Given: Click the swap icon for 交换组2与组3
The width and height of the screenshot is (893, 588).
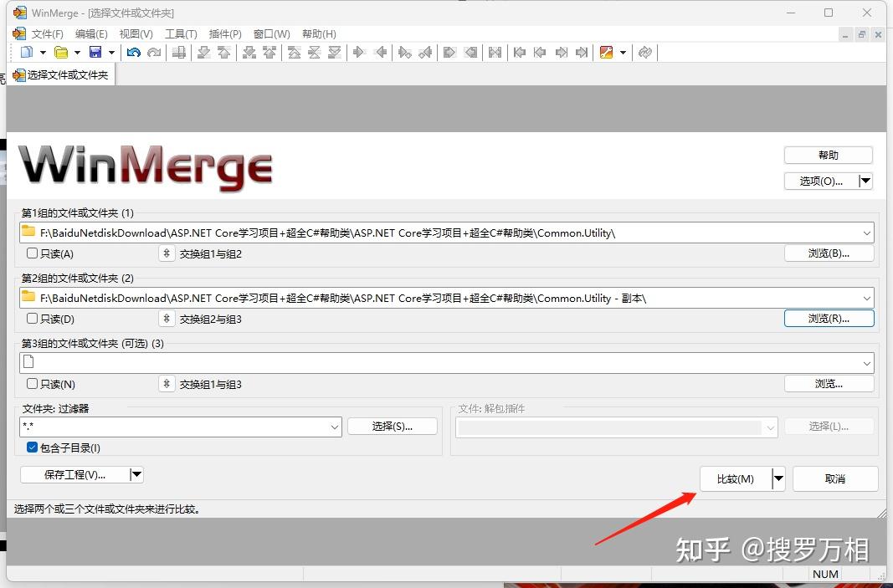Looking at the screenshot, I should [166, 319].
